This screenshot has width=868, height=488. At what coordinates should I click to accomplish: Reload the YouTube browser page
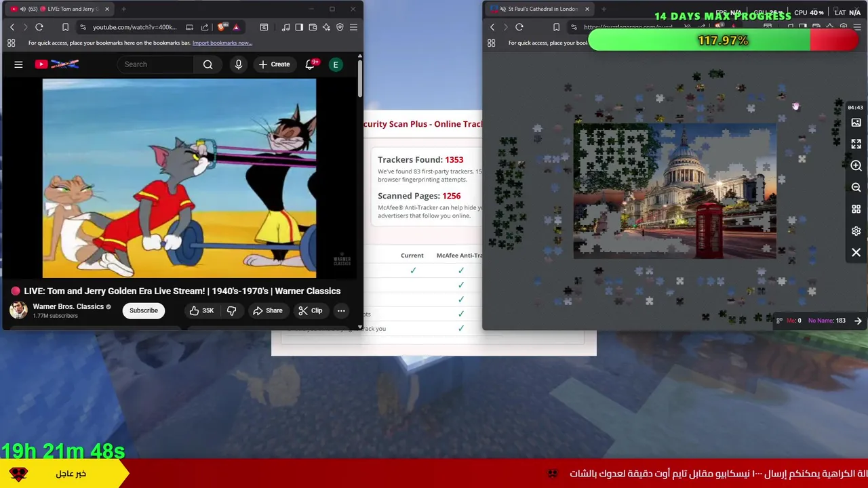click(39, 27)
